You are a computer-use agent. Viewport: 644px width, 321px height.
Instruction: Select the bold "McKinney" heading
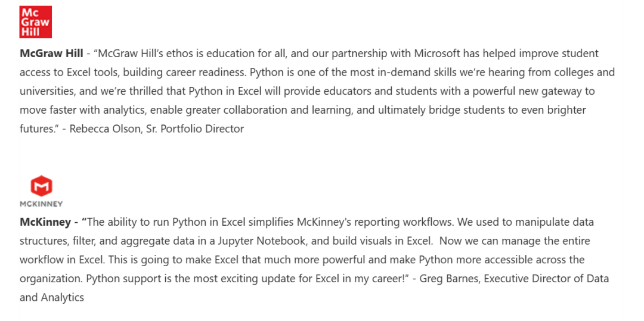44,222
